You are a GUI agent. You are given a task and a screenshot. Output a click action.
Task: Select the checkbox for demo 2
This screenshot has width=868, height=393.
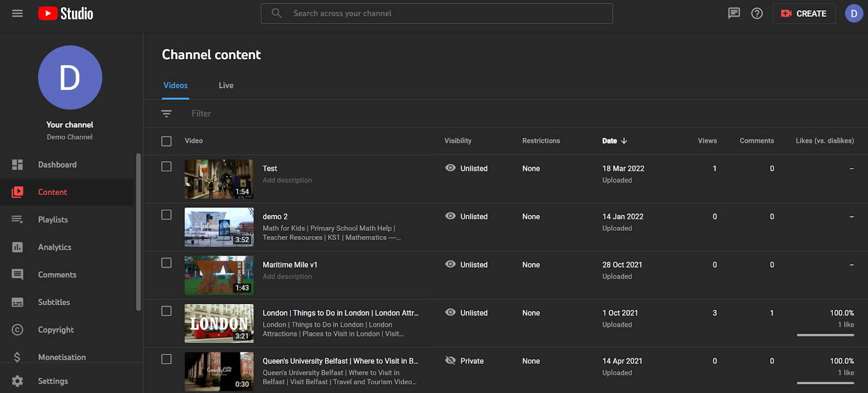click(x=167, y=215)
